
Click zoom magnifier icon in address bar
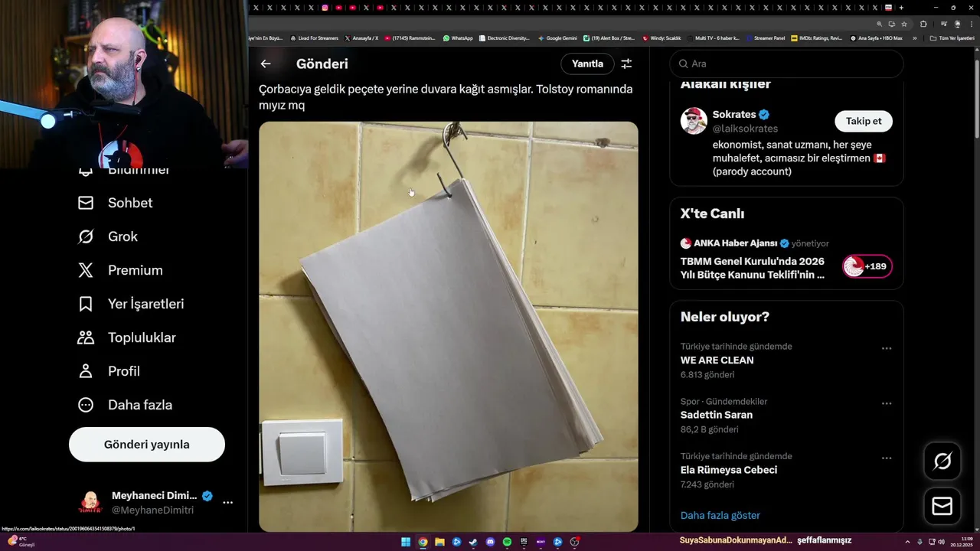point(879,24)
